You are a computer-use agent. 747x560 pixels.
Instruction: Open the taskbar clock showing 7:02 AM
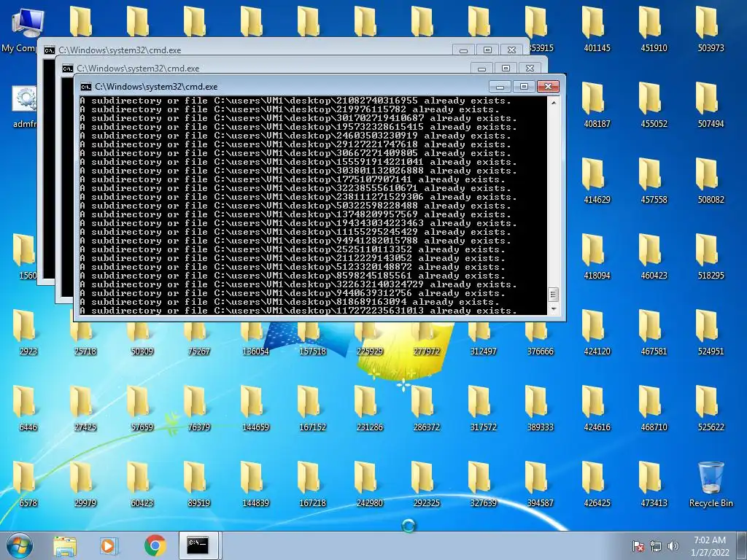[x=710, y=545]
